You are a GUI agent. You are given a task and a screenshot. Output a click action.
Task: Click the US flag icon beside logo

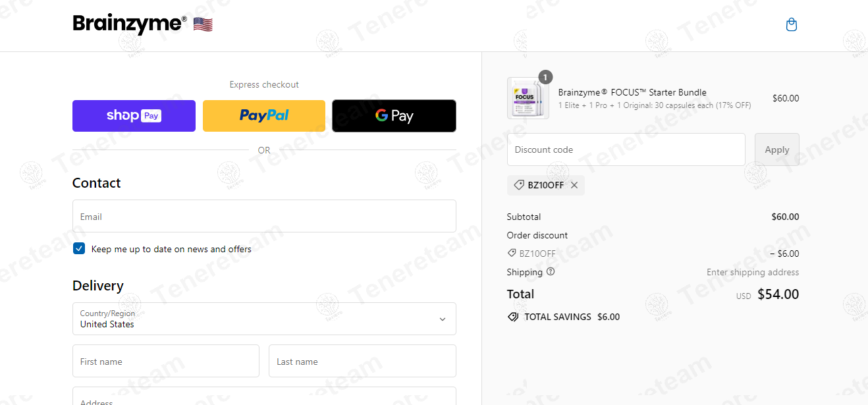coord(203,25)
